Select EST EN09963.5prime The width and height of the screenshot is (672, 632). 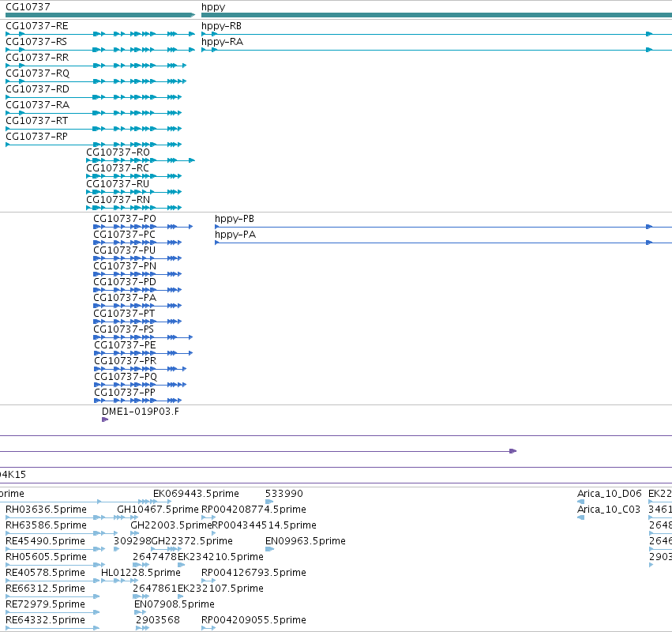click(x=305, y=541)
